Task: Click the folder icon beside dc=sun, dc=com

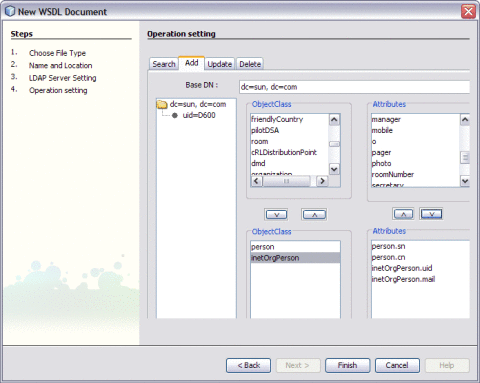Action: (162, 104)
